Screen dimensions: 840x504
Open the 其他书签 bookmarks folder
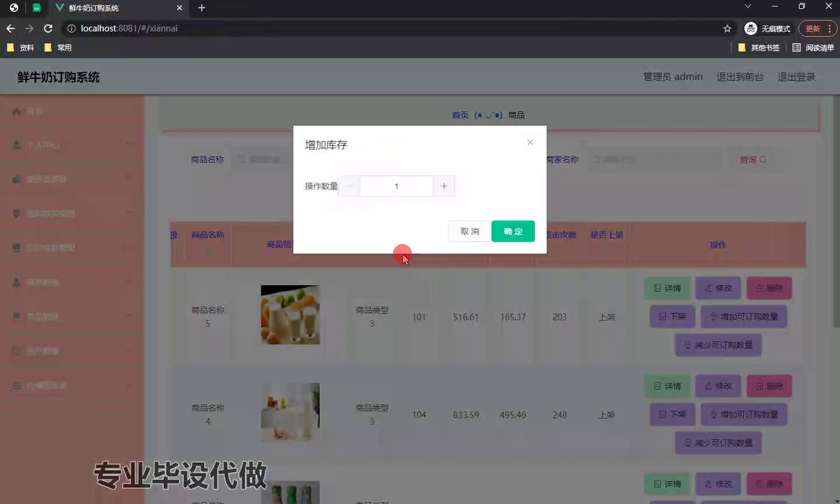[759, 48]
